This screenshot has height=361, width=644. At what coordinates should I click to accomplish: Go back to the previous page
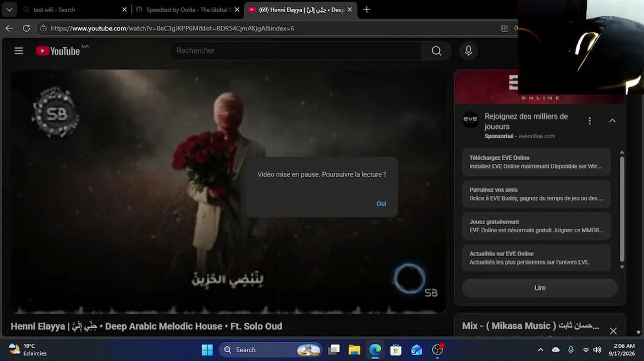pos(9,28)
